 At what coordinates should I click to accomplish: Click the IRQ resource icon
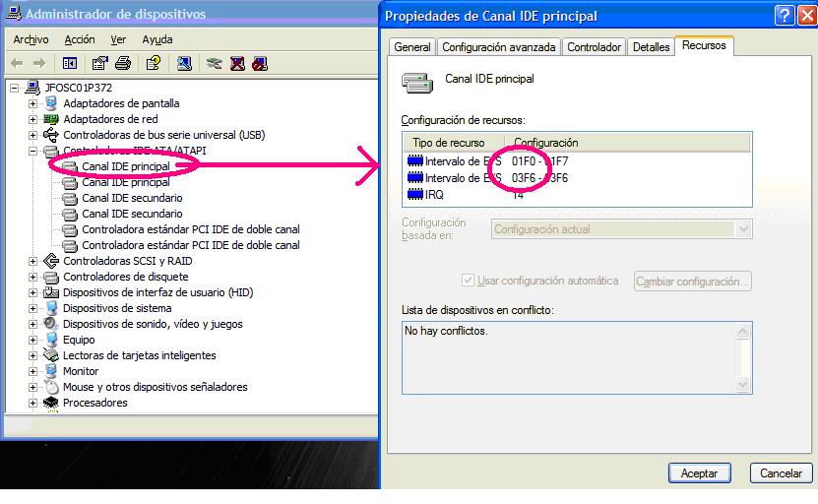tap(415, 195)
